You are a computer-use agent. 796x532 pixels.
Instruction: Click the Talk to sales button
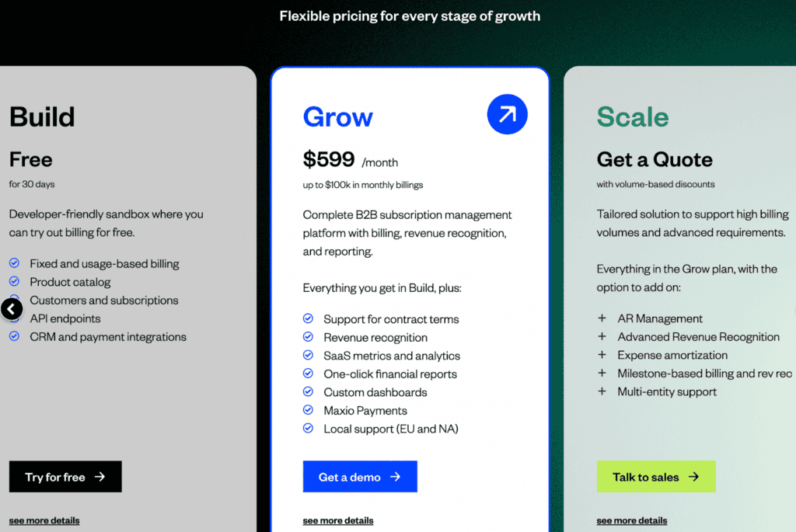click(656, 477)
